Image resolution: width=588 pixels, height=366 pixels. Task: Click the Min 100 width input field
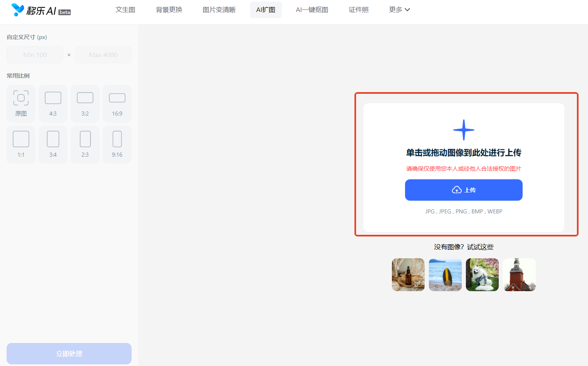point(35,55)
